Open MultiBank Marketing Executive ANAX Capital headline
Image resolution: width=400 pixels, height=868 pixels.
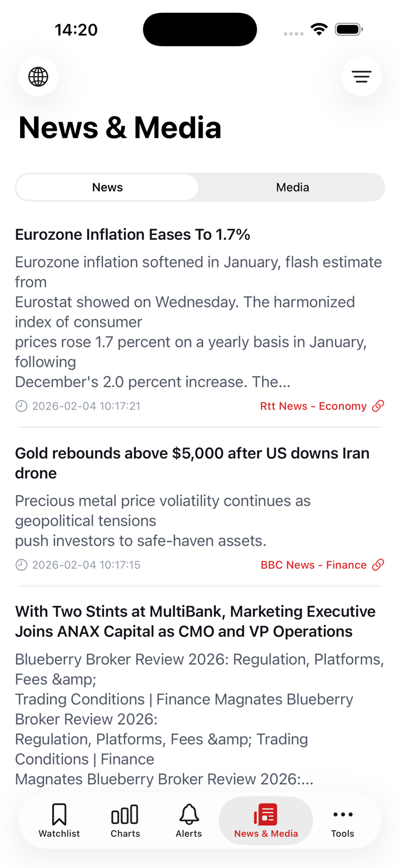(195, 622)
